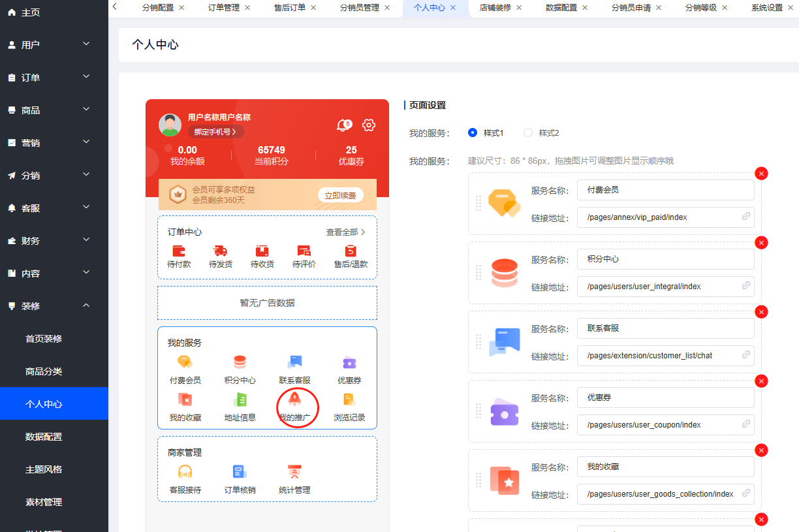
Task: Open the 客服接待 headset icon
Action: 185,471
